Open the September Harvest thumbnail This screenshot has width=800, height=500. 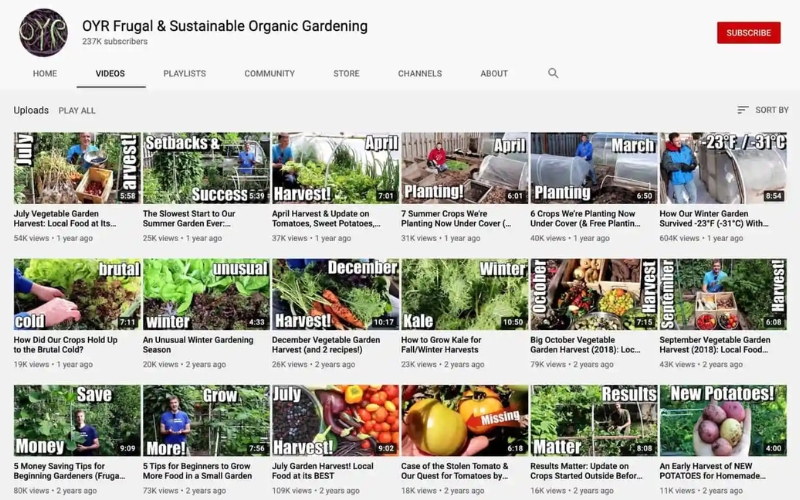click(722, 294)
